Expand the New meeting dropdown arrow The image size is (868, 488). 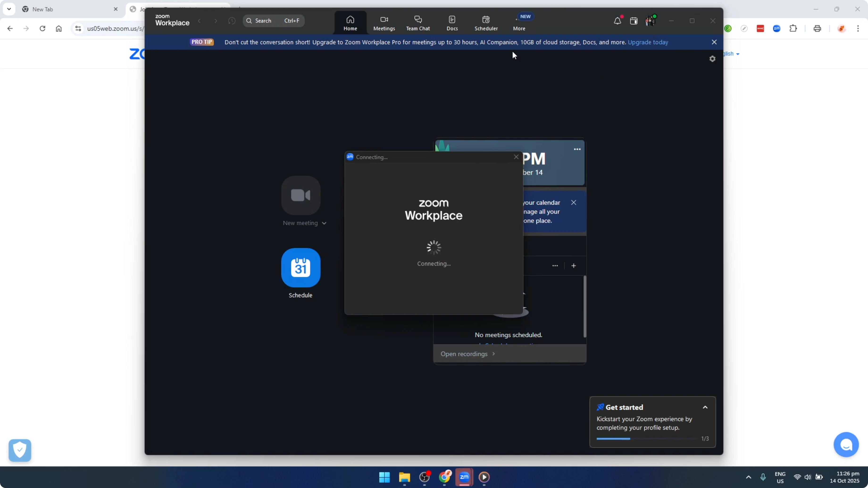pyautogui.click(x=324, y=223)
